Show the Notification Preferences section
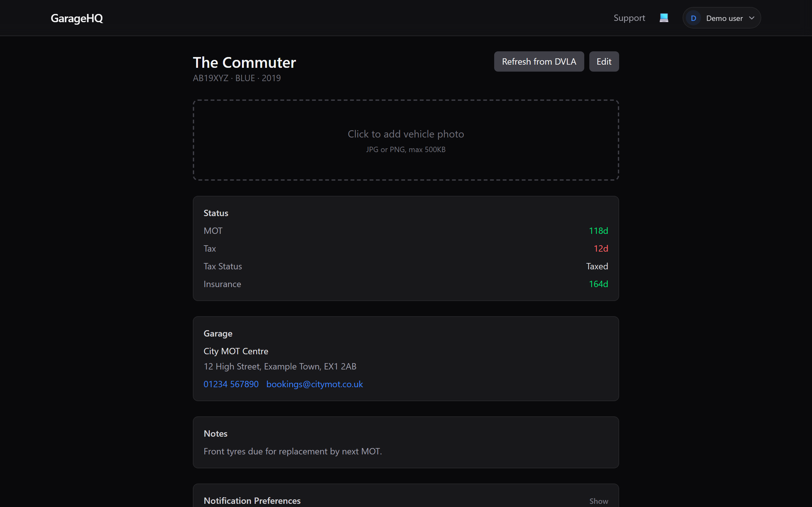Image resolution: width=812 pixels, height=507 pixels. tap(598, 501)
